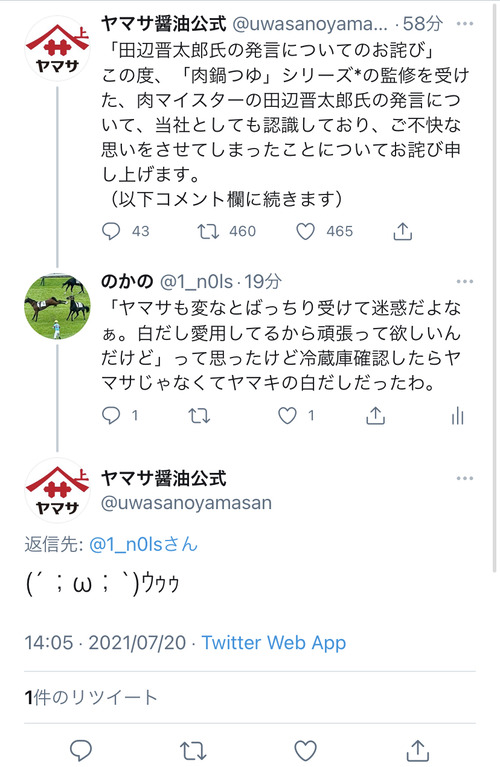Viewport: 500px width, 767px height.
Task: View analytics bar-chart icon on のかの's tweet
Action: click(x=457, y=416)
